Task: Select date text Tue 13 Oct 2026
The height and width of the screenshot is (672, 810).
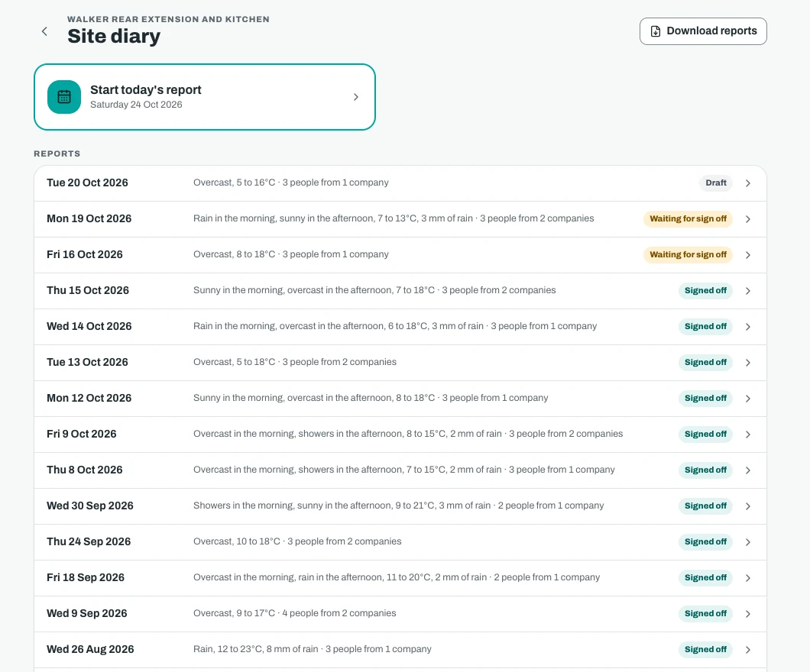Action: 87,362
